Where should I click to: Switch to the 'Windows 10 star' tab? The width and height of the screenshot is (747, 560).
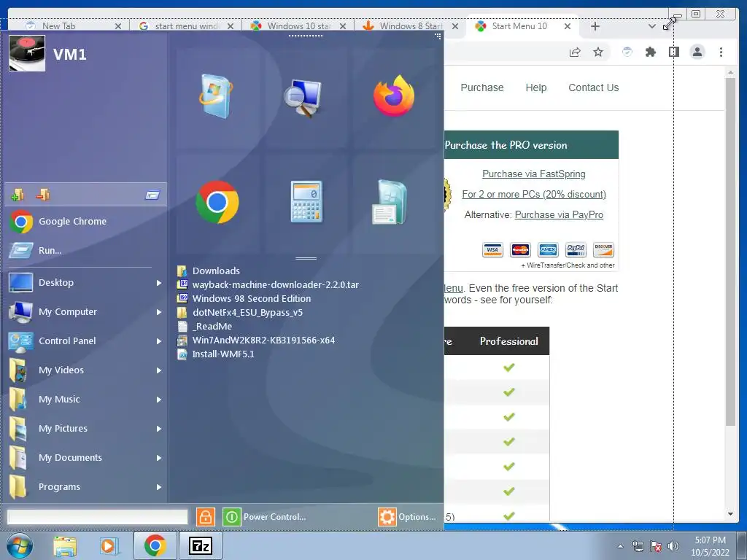click(x=298, y=26)
